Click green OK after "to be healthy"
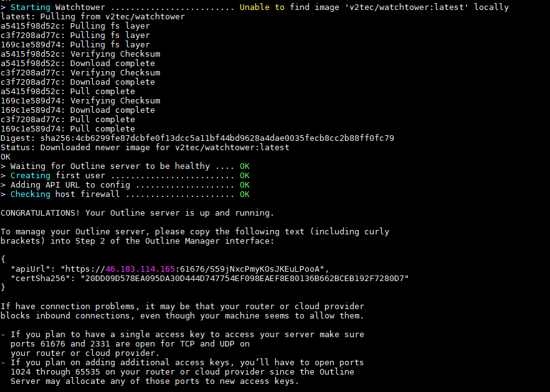Screen dimensions: 550x392 [x=245, y=166]
